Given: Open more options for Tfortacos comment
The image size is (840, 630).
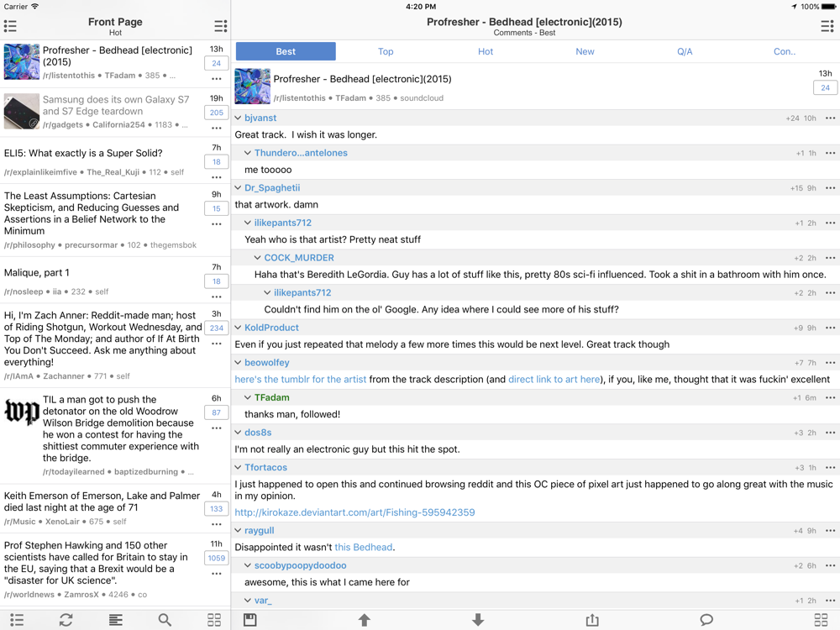Looking at the screenshot, I should [x=831, y=468].
